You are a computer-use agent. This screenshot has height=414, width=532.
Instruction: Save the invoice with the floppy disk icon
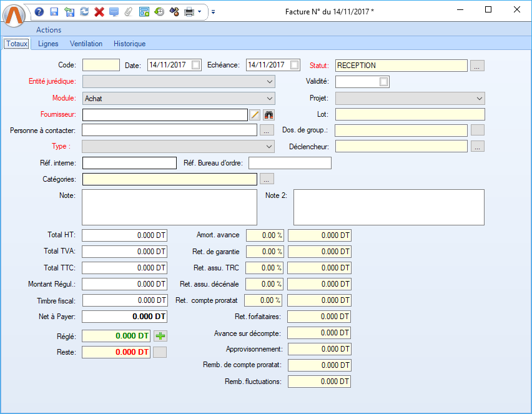[54, 12]
